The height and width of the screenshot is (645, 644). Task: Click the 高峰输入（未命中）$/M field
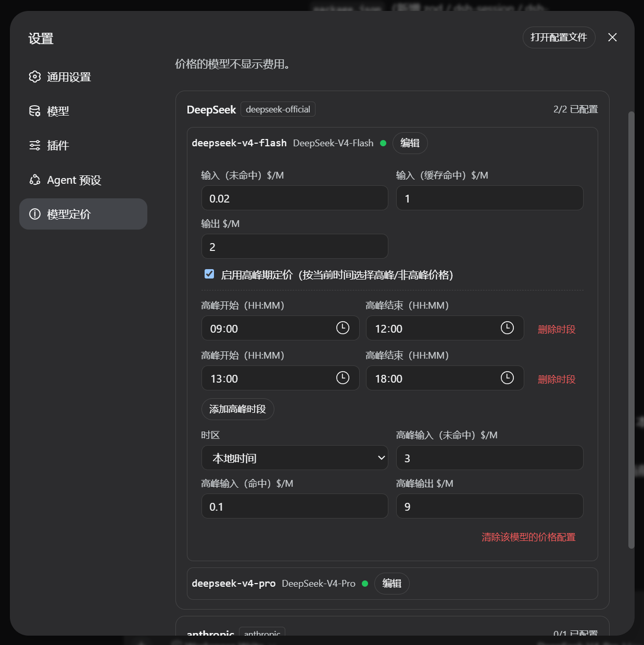click(489, 458)
